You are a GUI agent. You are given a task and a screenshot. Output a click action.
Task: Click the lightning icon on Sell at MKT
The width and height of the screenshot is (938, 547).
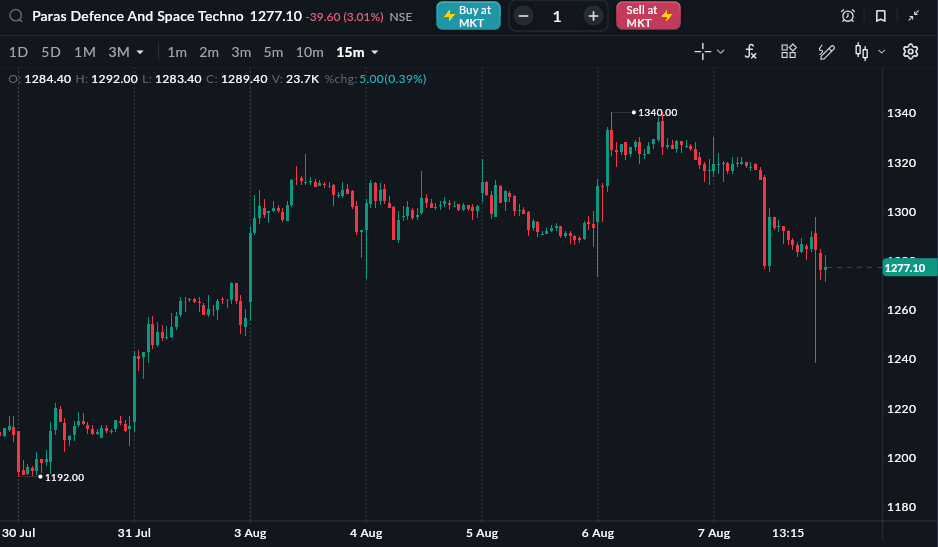coord(666,16)
